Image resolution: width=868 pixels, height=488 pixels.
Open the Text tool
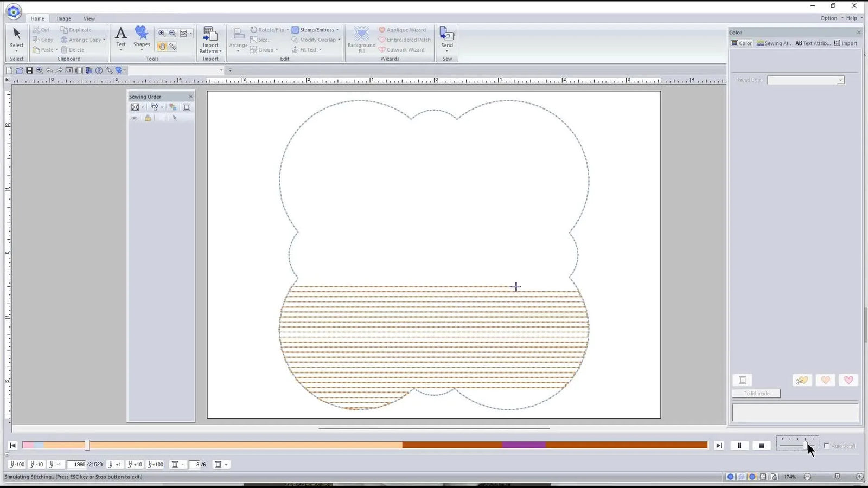[121, 38]
